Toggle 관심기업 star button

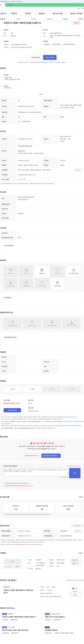coord(8,567)
